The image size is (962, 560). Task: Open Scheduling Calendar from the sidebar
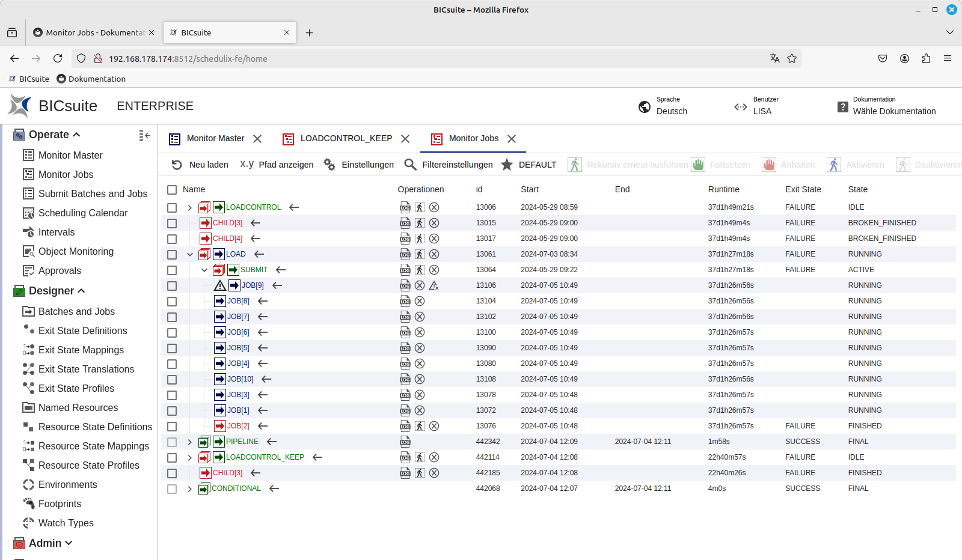tap(83, 213)
